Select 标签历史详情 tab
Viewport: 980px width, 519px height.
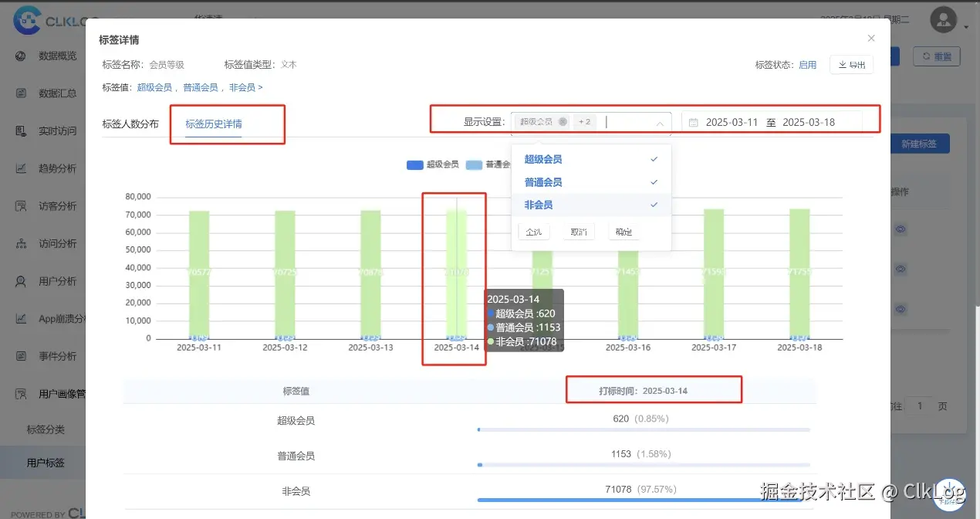pos(214,124)
